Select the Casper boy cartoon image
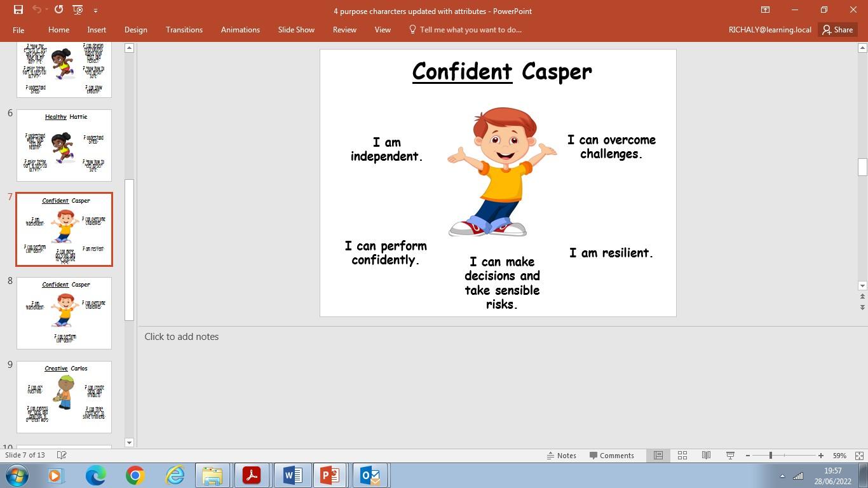The image size is (868, 488). pyautogui.click(x=501, y=172)
